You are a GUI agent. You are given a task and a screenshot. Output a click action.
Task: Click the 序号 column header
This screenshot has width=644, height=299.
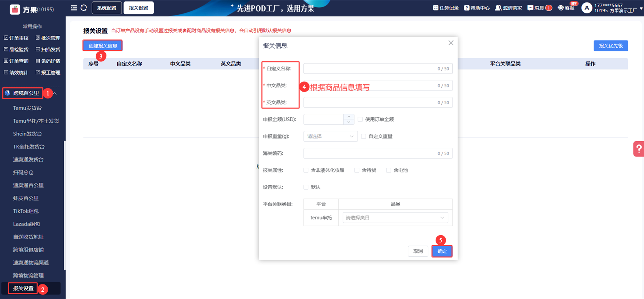(x=93, y=64)
